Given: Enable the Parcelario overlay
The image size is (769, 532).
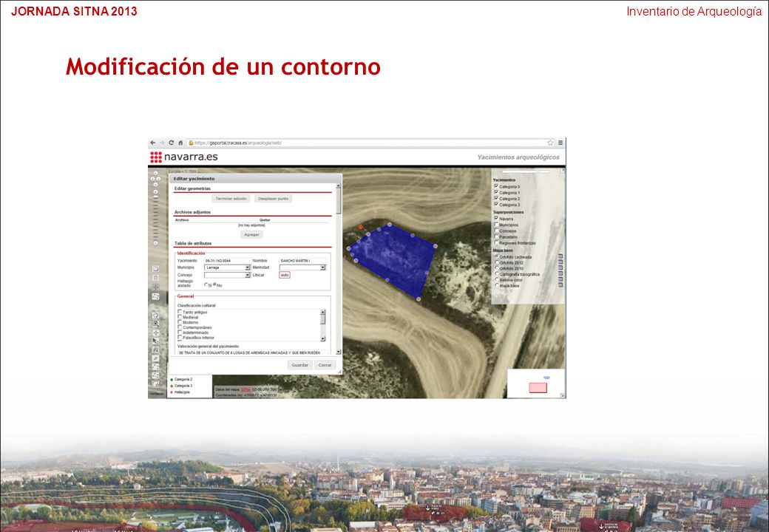Looking at the screenshot, I should click(496, 236).
